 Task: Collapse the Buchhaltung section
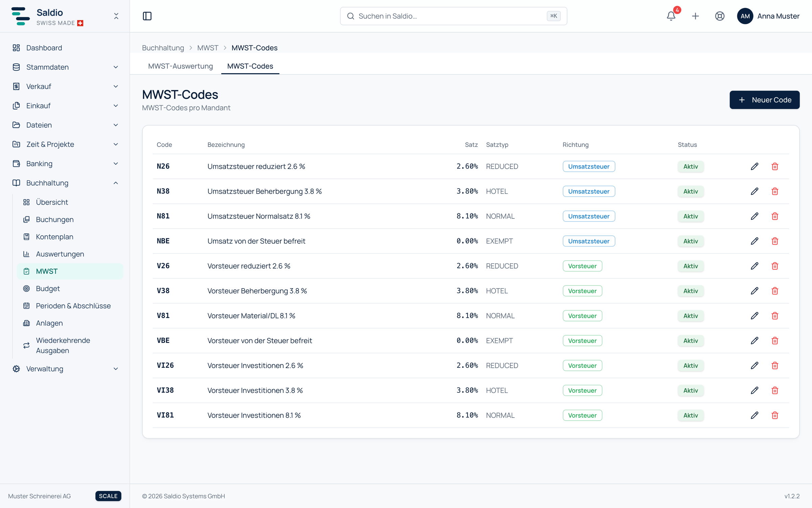pos(65,183)
